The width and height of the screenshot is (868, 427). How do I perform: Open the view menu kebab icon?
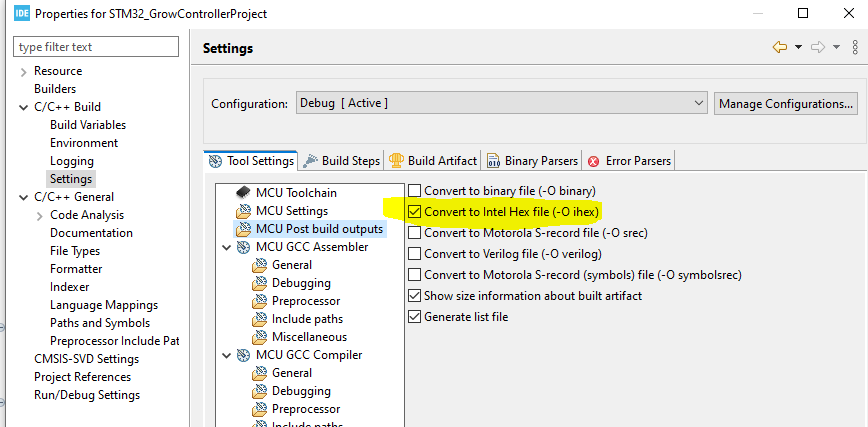pos(855,48)
